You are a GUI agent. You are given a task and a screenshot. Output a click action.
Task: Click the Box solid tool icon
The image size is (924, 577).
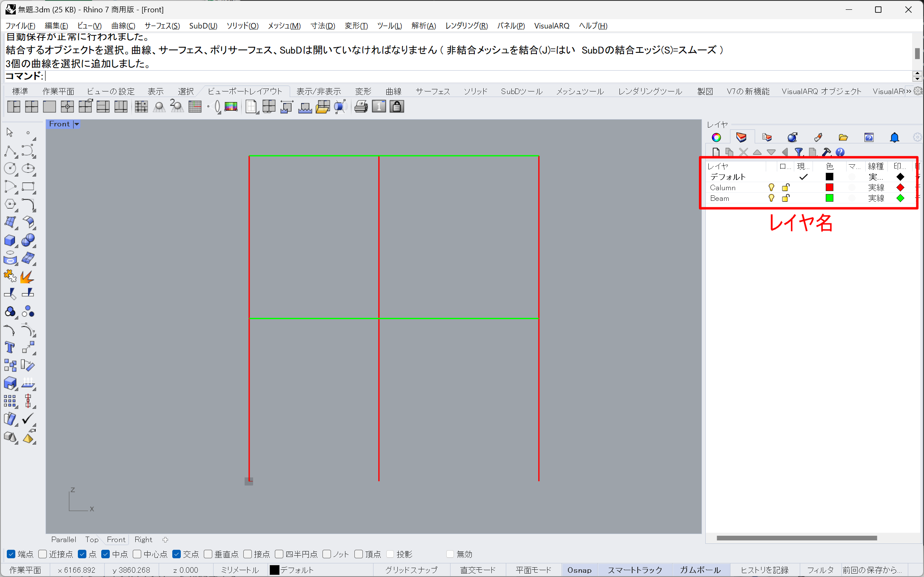point(9,240)
